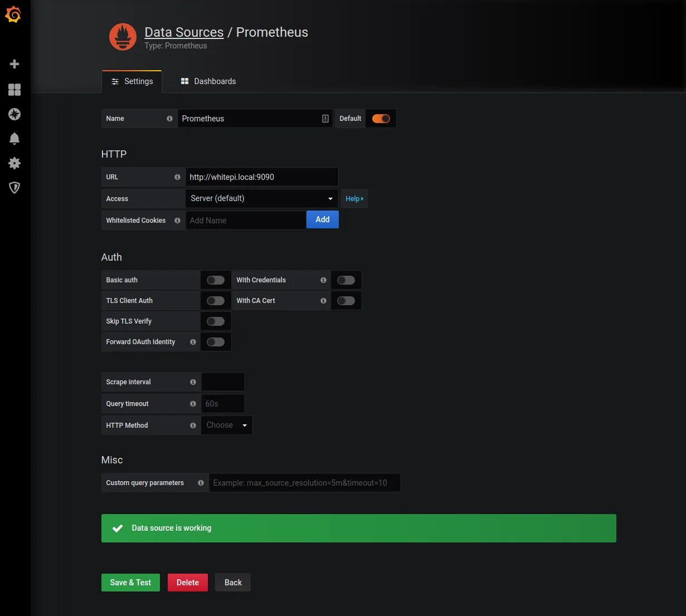Open the Server Admin shield icon
The height and width of the screenshot is (616, 686).
point(14,188)
